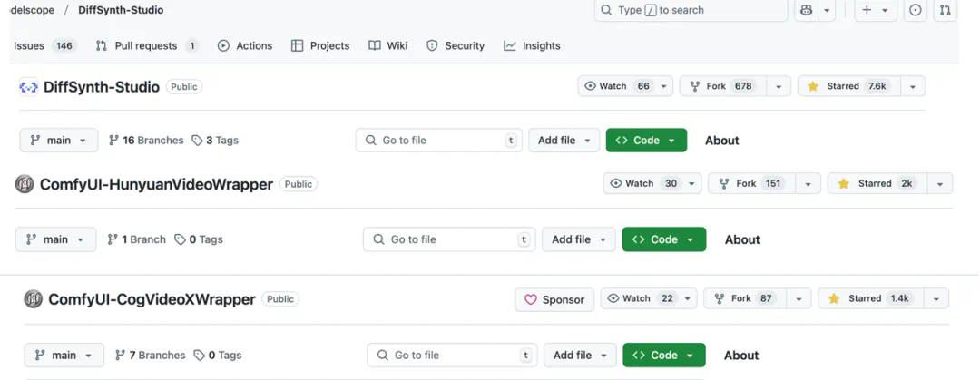The width and height of the screenshot is (980, 380).
Task: Click the plus create-new icon
Action: [x=867, y=10]
